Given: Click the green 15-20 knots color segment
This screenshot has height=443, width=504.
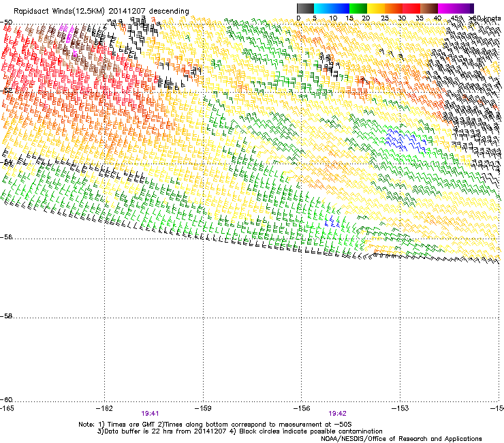Looking at the screenshot, I should tap(358, 8).
